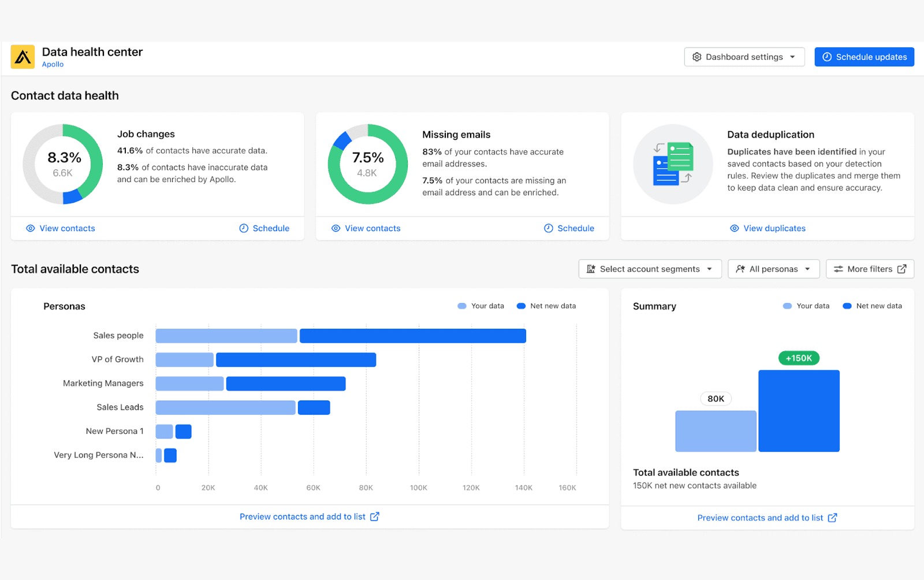Viewport: 924px width, 580px height.
Task: Click the Schedule updates button
Action: point(864,57)
